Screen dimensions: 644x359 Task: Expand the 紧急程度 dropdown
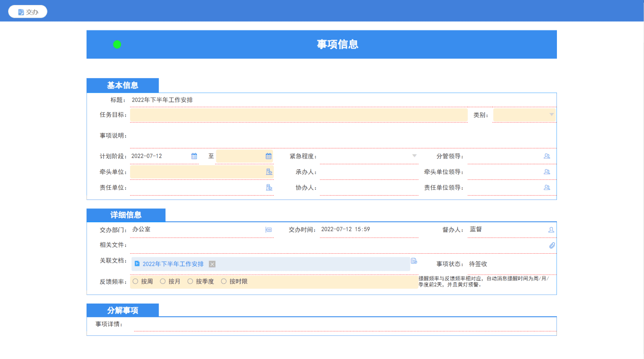tap(414, 156)
